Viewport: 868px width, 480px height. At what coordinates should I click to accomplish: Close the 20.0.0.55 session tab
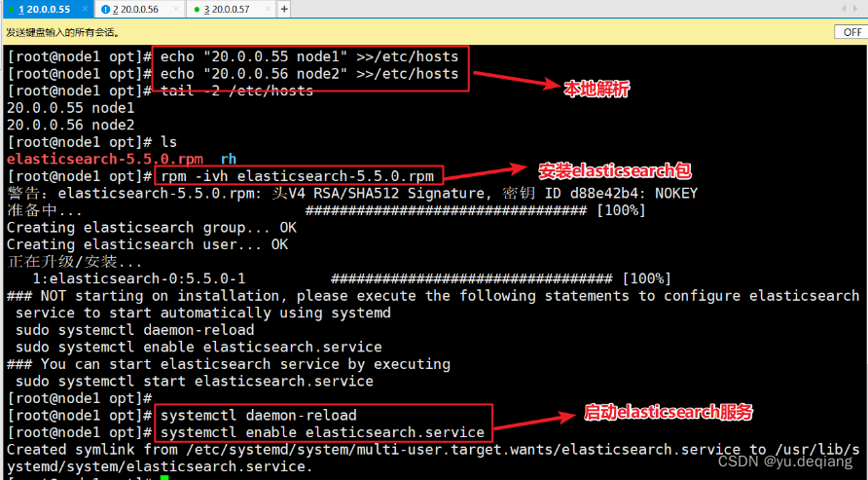pyautogui.click(x=85, y=9)
